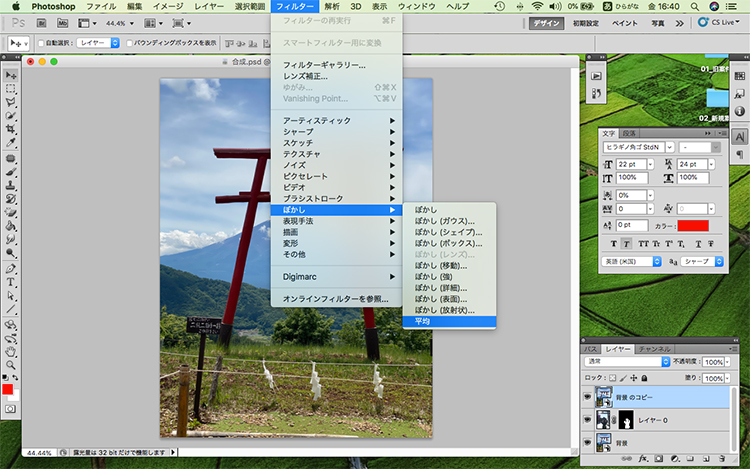Screen dimensions: 750x469
Task: Select the Eraser tool
Action: pyautogui.click(x=11, y=212)
